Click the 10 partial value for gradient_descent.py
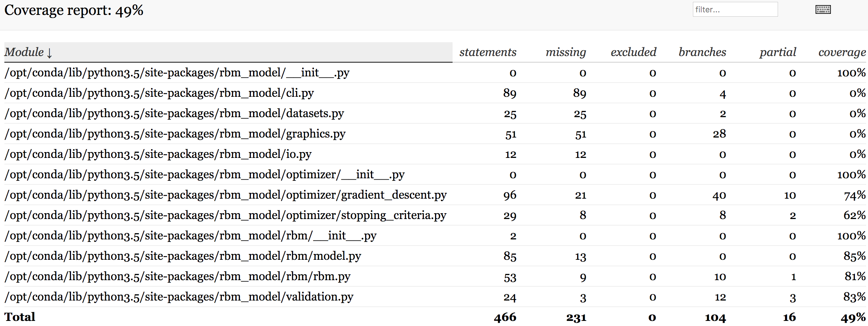The image size is (868, 326). 790,195
